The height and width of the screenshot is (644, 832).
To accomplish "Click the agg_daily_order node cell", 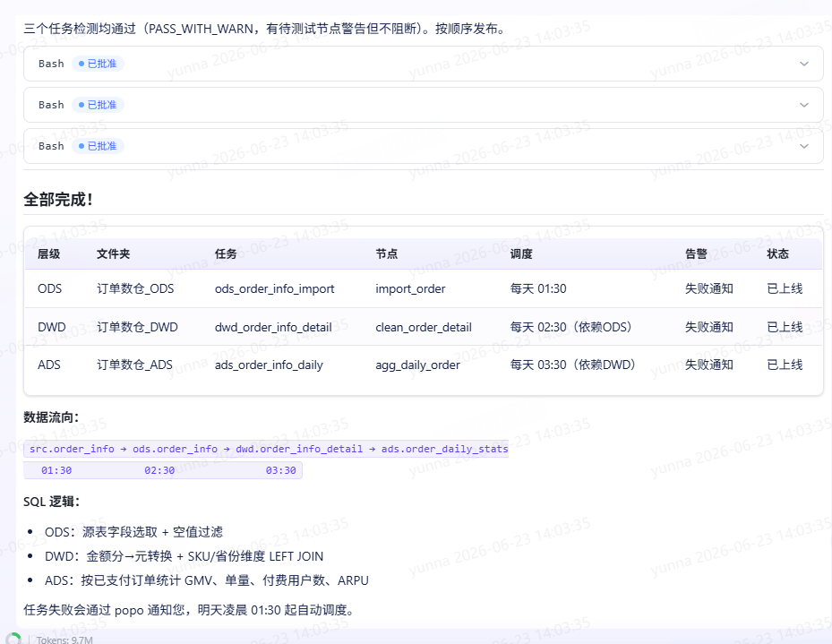I will (x=417, y=365).
